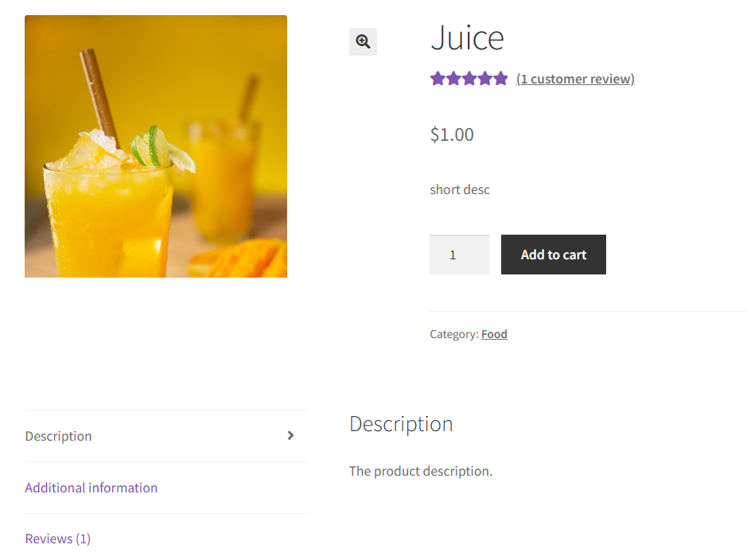Click the Juice product title
This screenshot has width=747, height=560.
click(x=467, y=37)
